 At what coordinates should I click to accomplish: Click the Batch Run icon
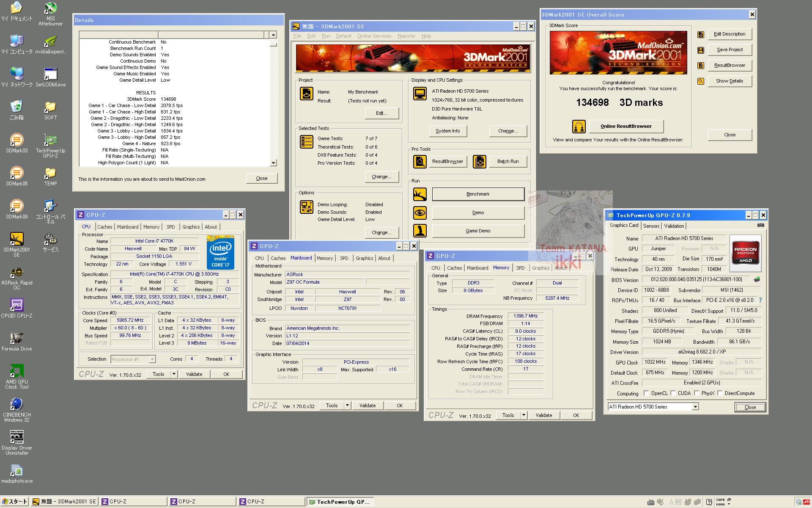[x=479, y=161]
